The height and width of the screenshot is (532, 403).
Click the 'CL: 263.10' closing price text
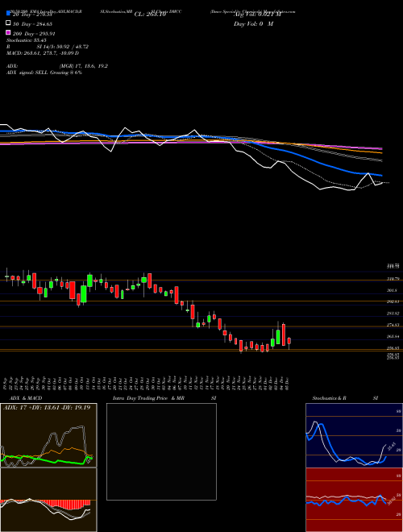(x=150, y=15)
